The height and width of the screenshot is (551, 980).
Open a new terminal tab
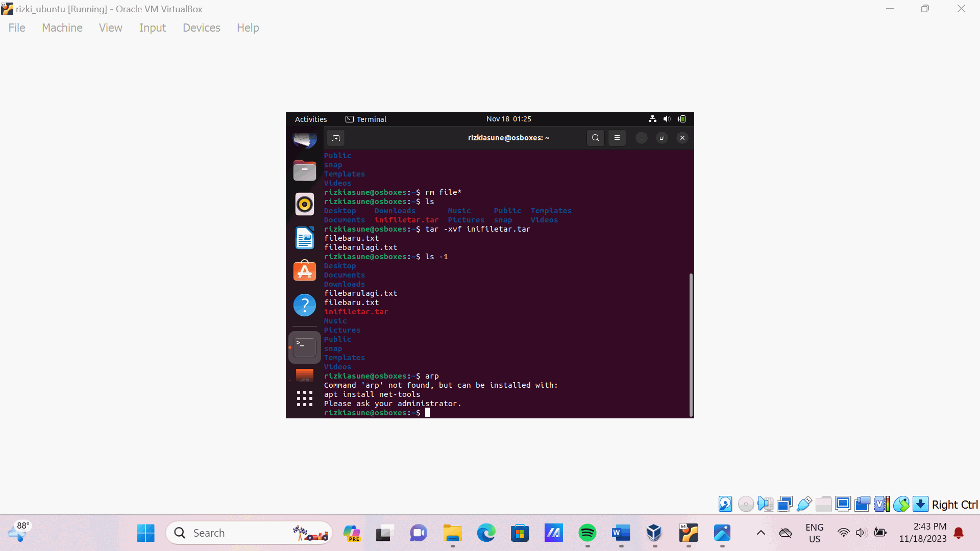(x=336, y=138)
